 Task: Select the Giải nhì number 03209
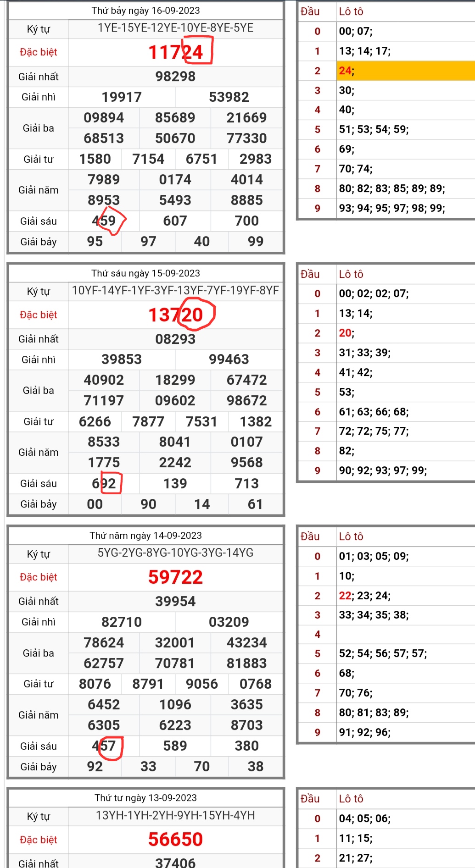229,622
